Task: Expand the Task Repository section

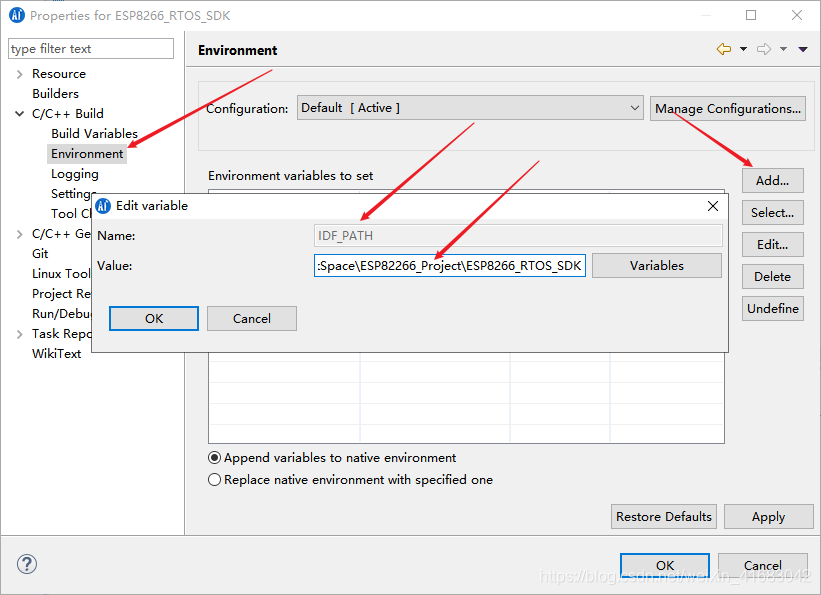Action: pos(19,333)
